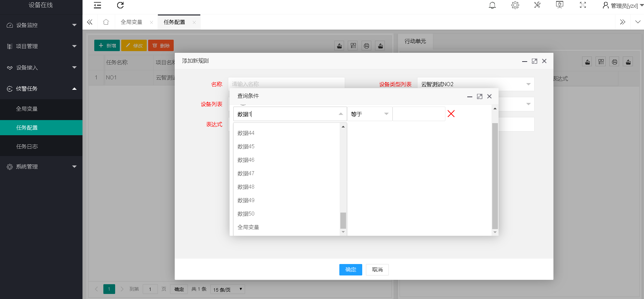Collapse the 侦警任务 sidebar menu
This screenshot has width=644, height=299.
(x=41, y=88)
